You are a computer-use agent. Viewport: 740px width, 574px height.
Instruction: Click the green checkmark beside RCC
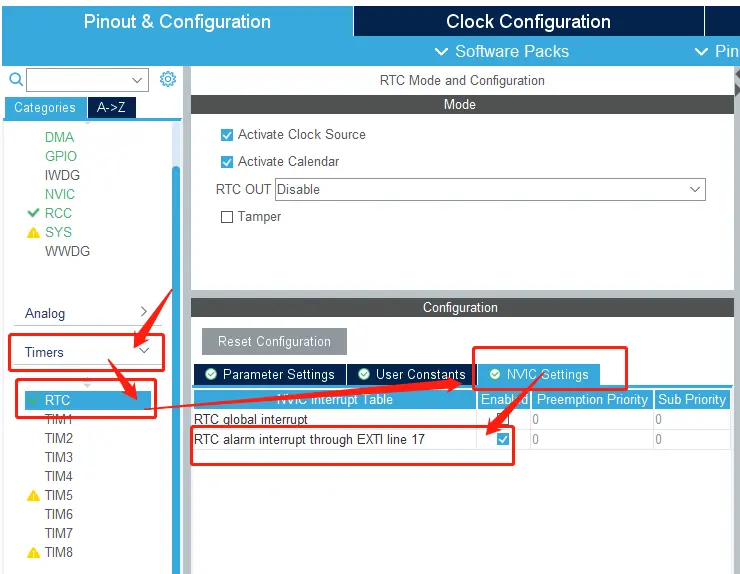[x=34, y=213]
